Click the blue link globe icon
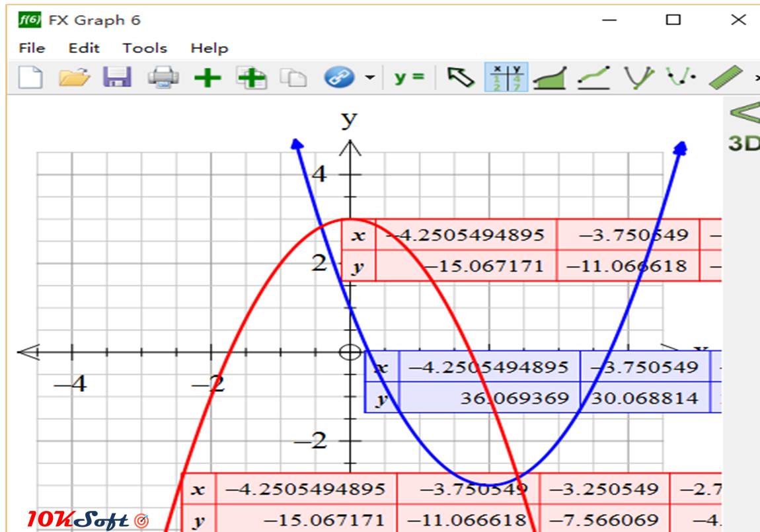This screenshot has height=532, width=760. 339,77
